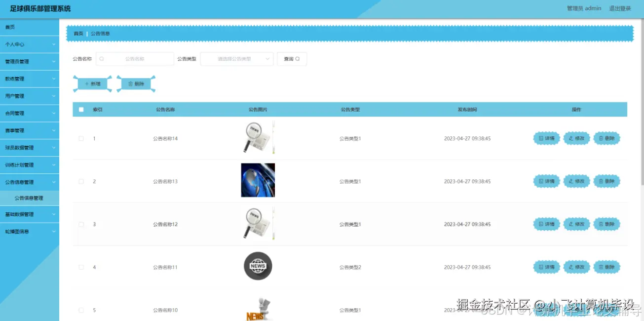This screenshot has height=321, width=644.
Task: Delete the 公告名称13 announcement
Action: point(606,181)
